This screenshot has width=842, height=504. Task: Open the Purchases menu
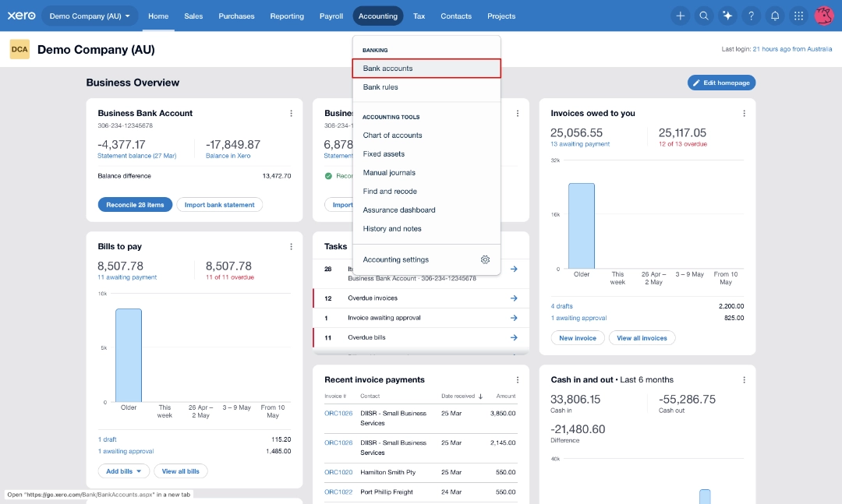pos(236,16)
